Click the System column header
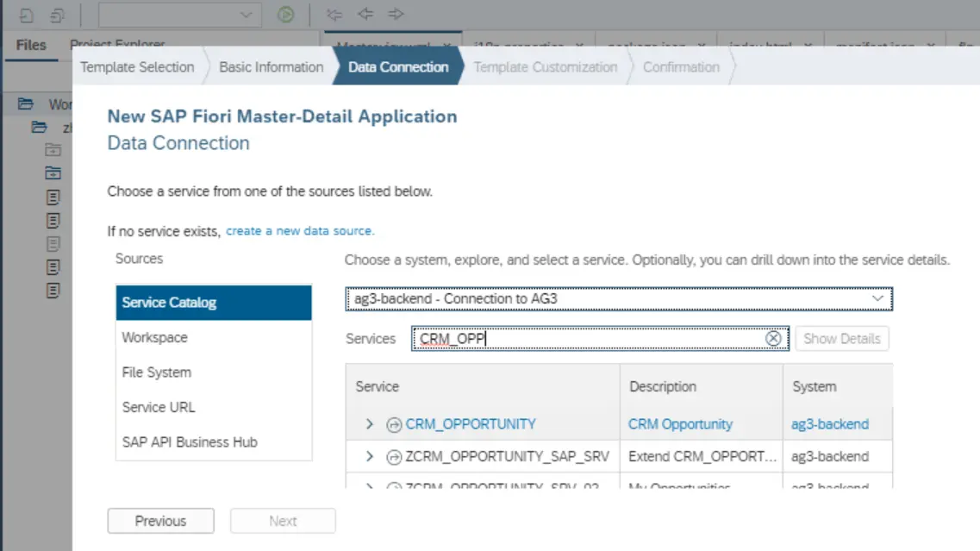Image resolution: width=980 pixels, height=551 pixels. (x=838, y=386)
